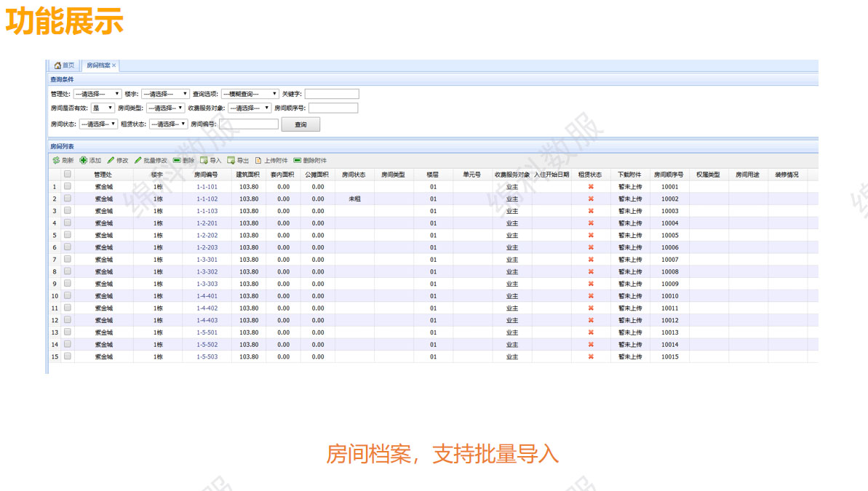This screenshot has height=491, width=868.
Task: Click red X lease status for room 1-3-301
Action: click(x=591, y=260)
